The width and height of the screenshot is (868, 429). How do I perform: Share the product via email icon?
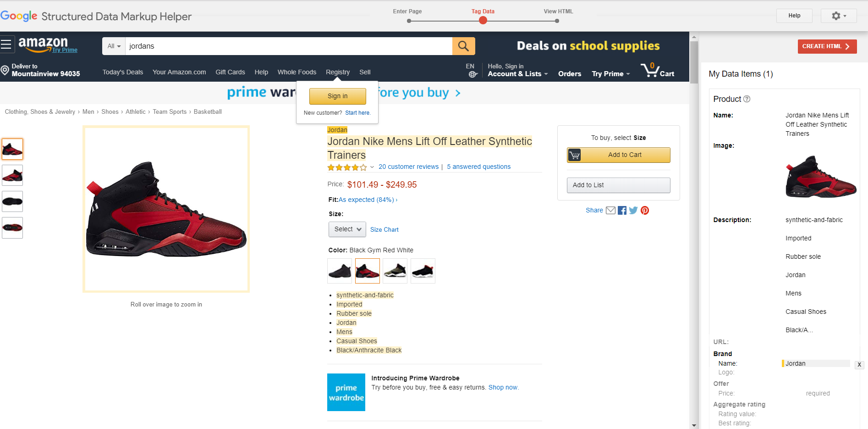click(610, 211)
